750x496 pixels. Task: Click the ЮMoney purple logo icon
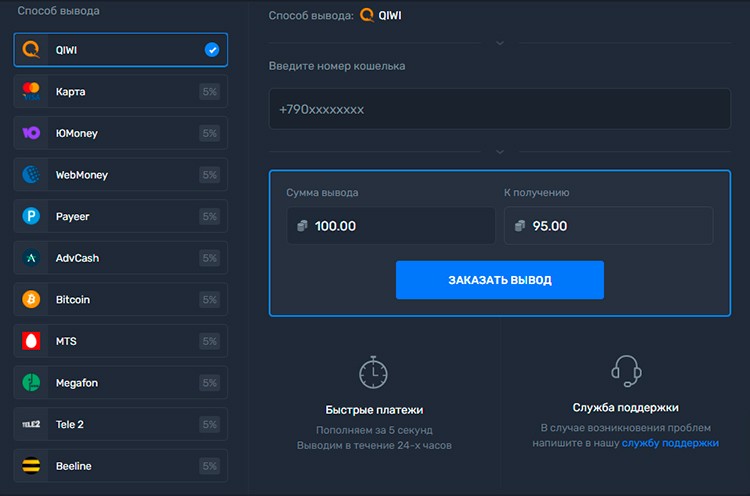tap(31, 133)
